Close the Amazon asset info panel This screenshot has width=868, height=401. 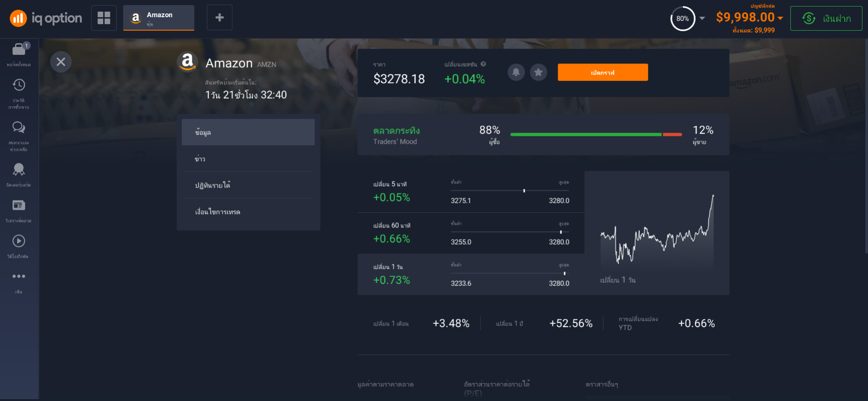click(61, 62)
